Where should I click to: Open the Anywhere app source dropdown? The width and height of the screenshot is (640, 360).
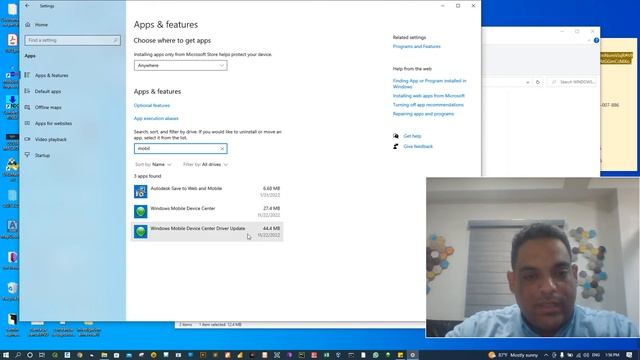180,65
